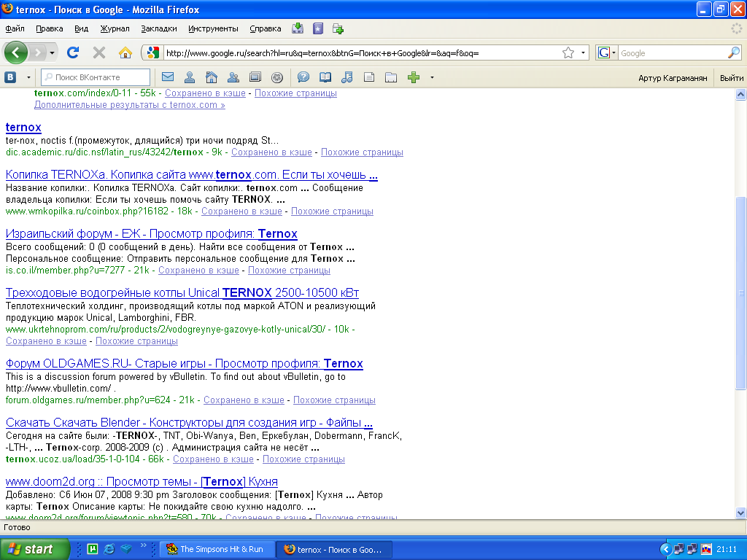Click the Выйти logout button
This screenshot has width=747, height=560.
point(731,77)
